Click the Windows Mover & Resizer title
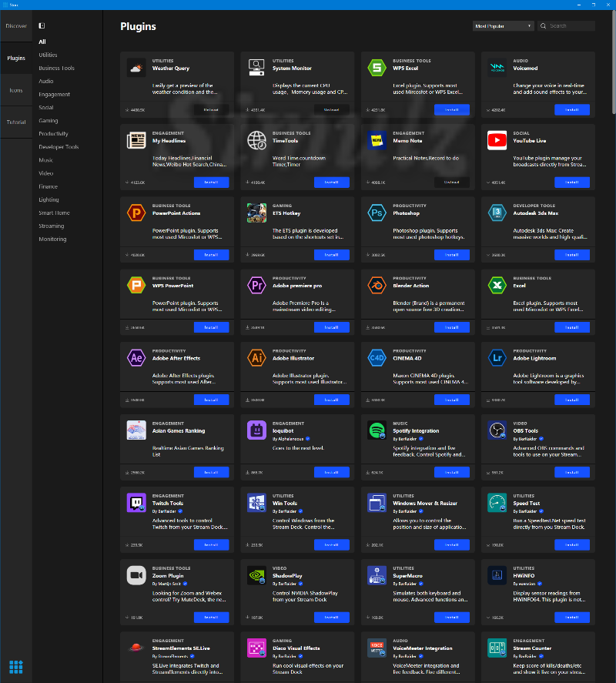 (425, 503)
